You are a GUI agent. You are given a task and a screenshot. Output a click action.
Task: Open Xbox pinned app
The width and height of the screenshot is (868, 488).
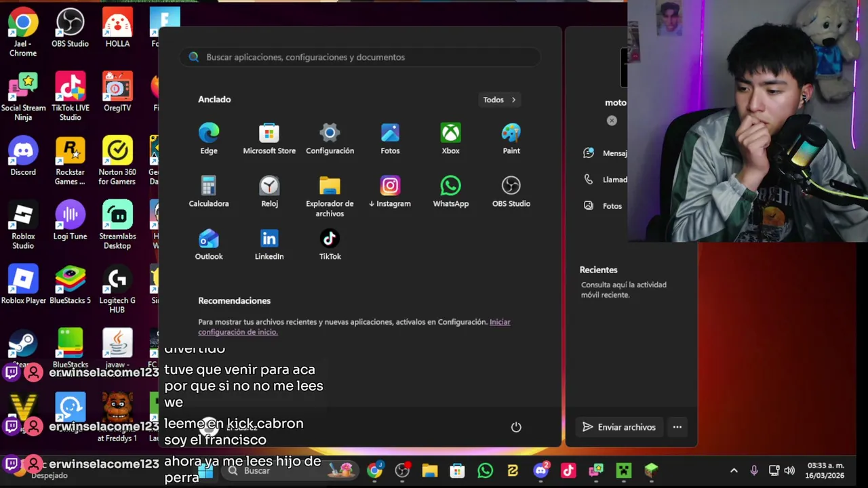[450, 139]
